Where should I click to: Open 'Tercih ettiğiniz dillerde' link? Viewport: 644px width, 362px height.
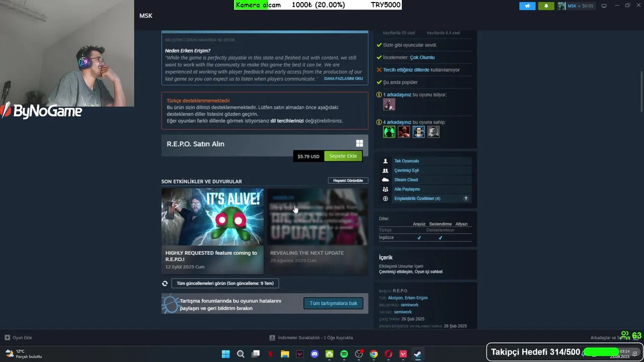[406, 70]
